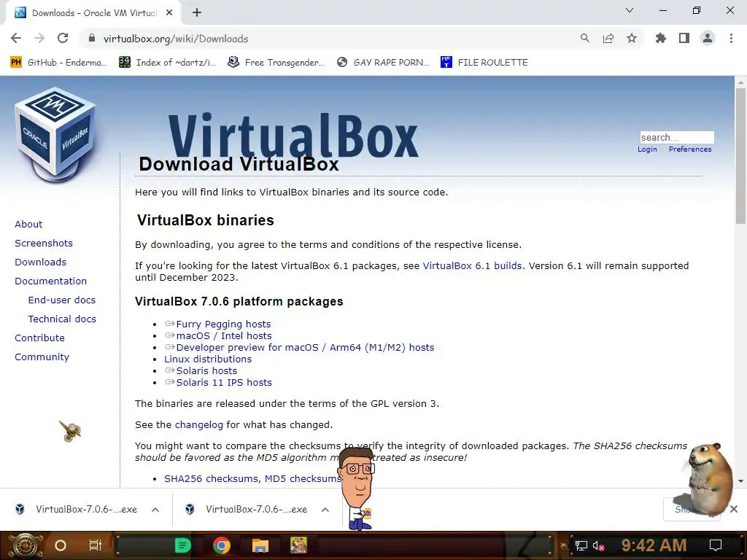The height and width of the screenshot is (560, 747).
Task: Open the FILE ROULETTE bookmark
Action: tap(484, 63)
